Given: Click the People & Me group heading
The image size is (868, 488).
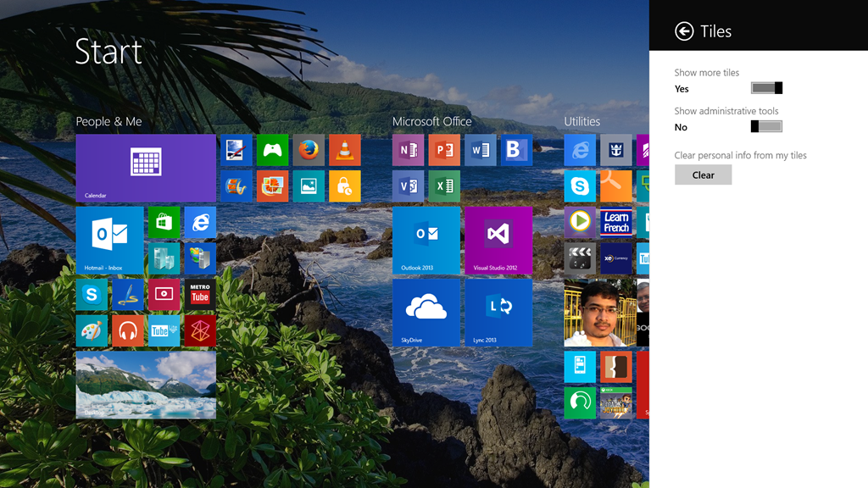Looking at the screenshot, I should click(x=108, y=121).
